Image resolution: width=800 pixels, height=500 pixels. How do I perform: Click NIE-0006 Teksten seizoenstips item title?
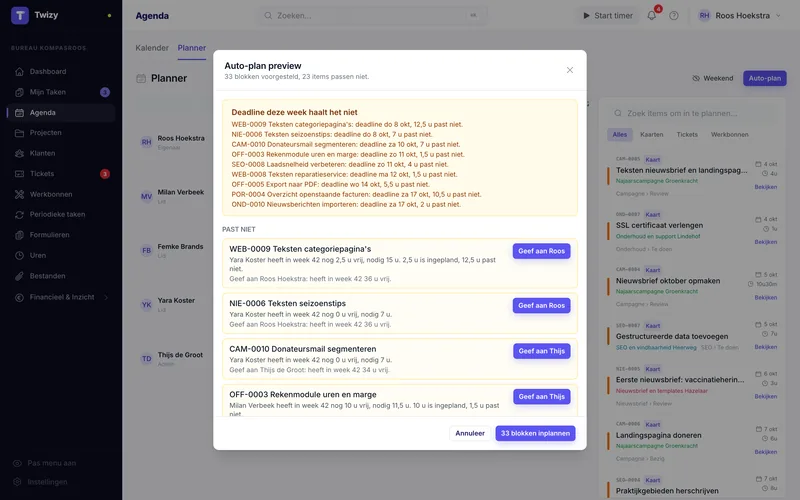tap(287, 304)
